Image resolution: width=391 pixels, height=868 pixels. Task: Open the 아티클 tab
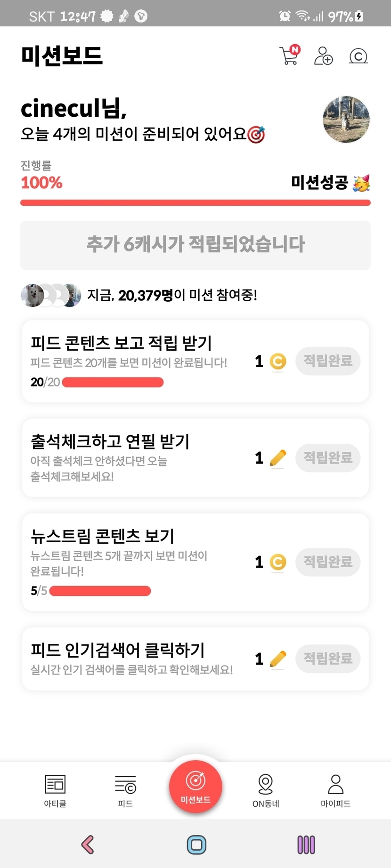pos(55,790)
